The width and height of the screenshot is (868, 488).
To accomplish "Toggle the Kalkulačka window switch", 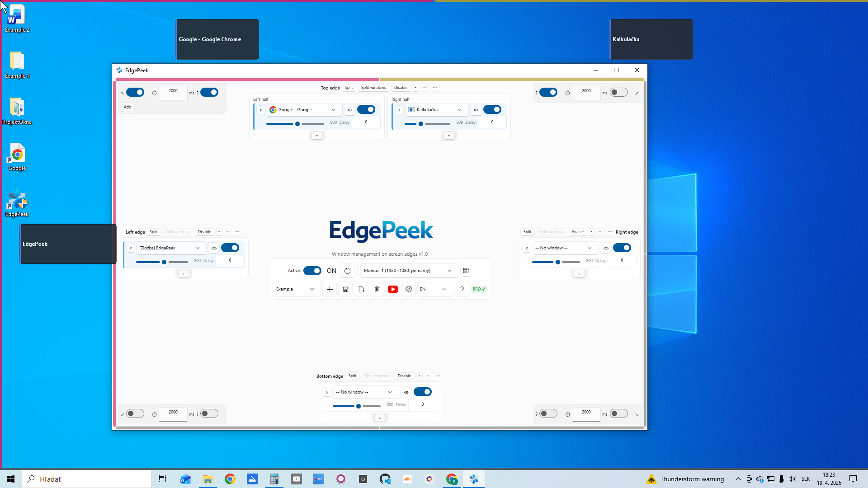I will [x=492, y=109].
